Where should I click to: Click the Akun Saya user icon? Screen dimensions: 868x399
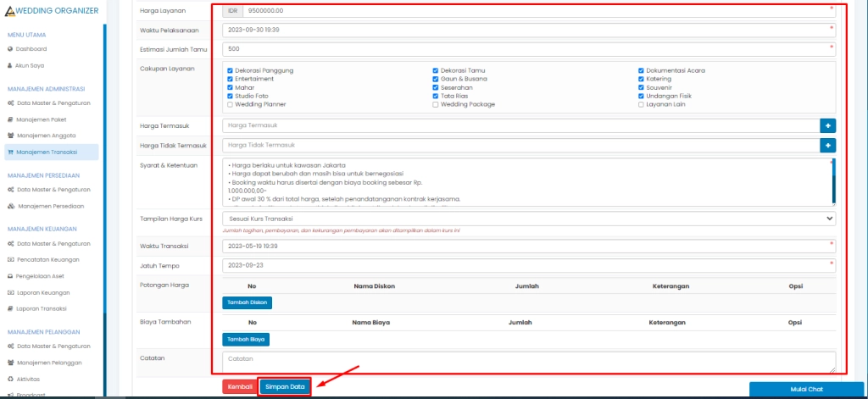coord(10,64)
